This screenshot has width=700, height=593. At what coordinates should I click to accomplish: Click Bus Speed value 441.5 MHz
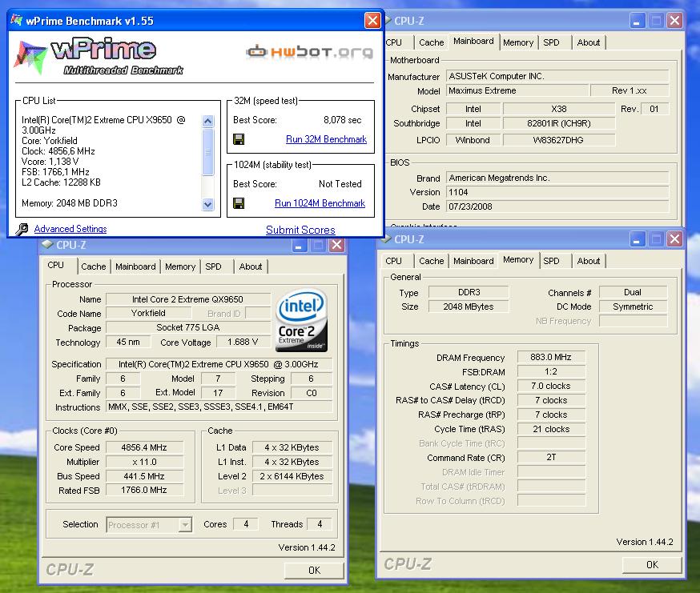pos(144,476)
